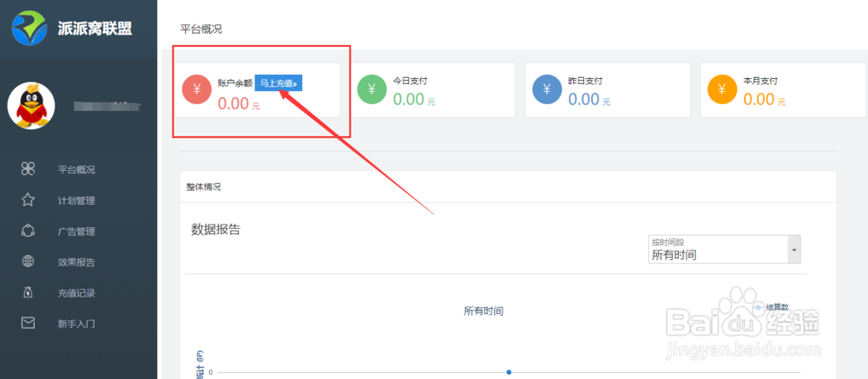Open the 广告管理 menu item

[76, 232]
